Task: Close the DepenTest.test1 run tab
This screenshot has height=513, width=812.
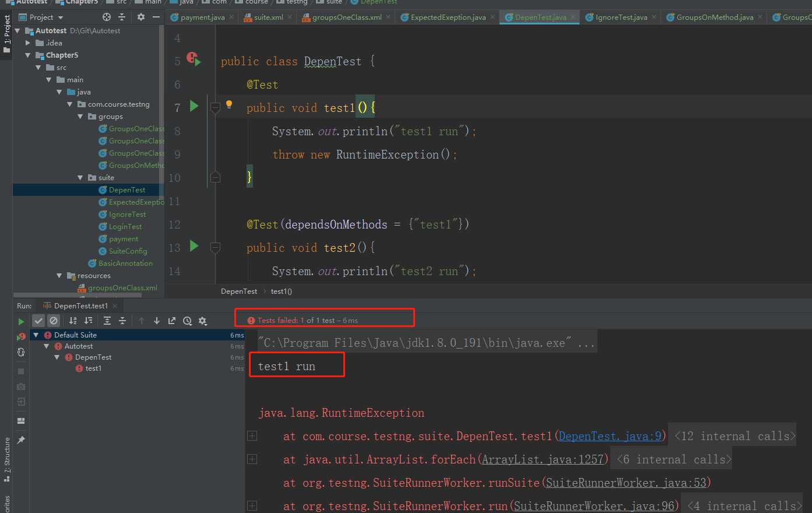Action: tap(115, 306)
